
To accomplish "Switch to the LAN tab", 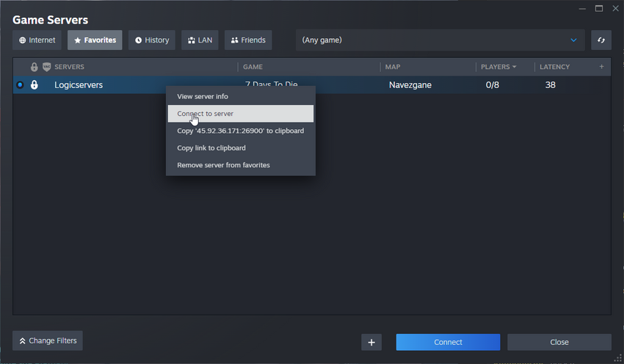I will pos(200,40).
